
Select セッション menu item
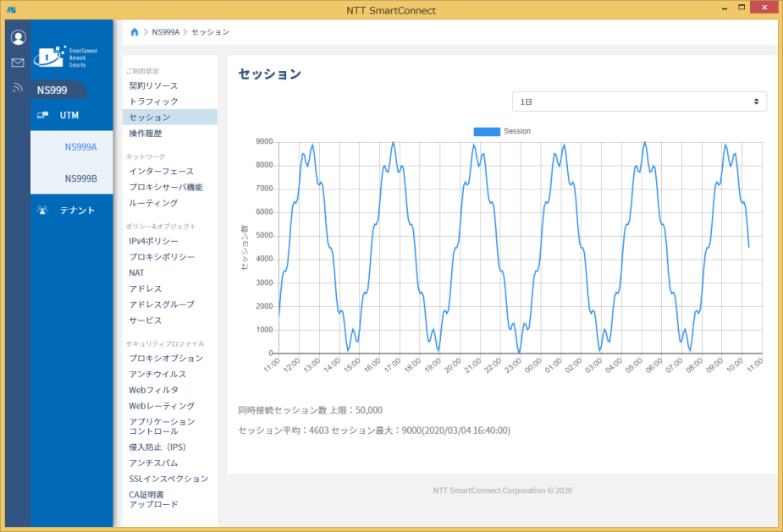coord(170,118)
